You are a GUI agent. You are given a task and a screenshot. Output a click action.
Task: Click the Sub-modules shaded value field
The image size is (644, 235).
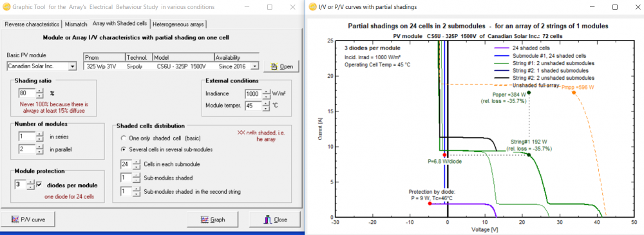coord(126,178)
